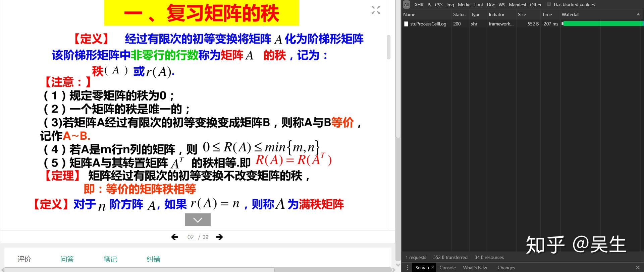Expand the gray chevron-down button below slide

pyautogui.click(x=198, y=220)
